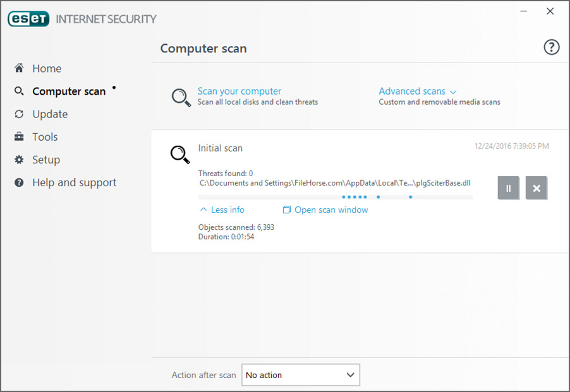Click the Setup gear icon

click(19, 160)
